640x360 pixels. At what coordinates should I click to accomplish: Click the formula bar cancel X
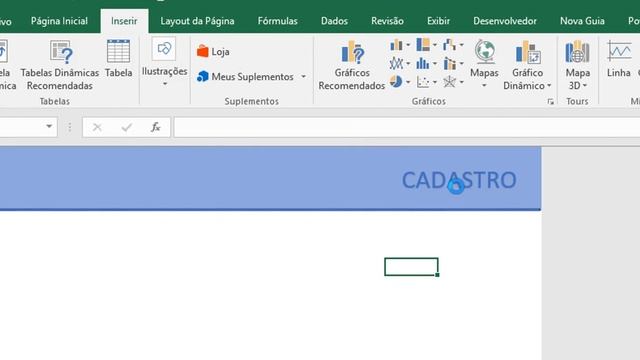click(97, 127)
